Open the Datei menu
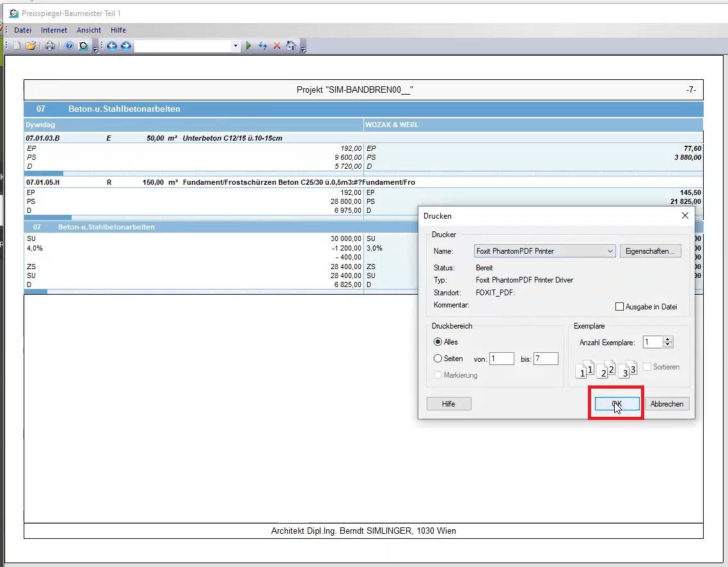The height and width of the screenshot is (567, 728). [x=22, y=30]
